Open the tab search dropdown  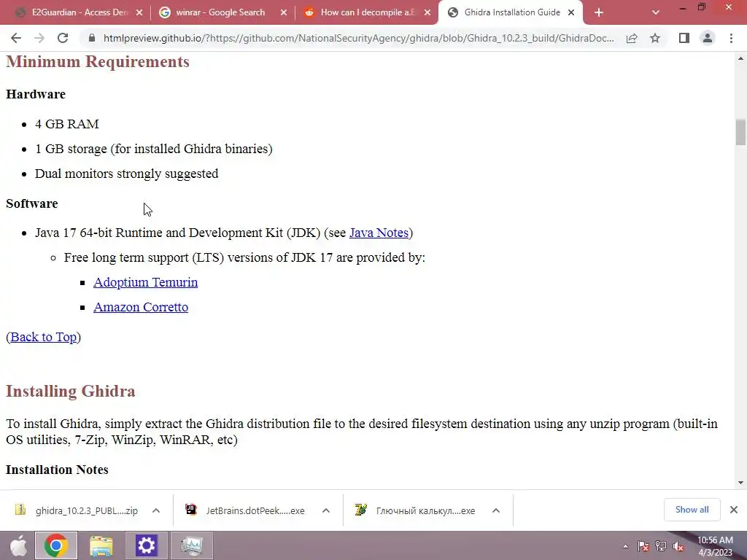pyautogui.click(x=656, y=13)
